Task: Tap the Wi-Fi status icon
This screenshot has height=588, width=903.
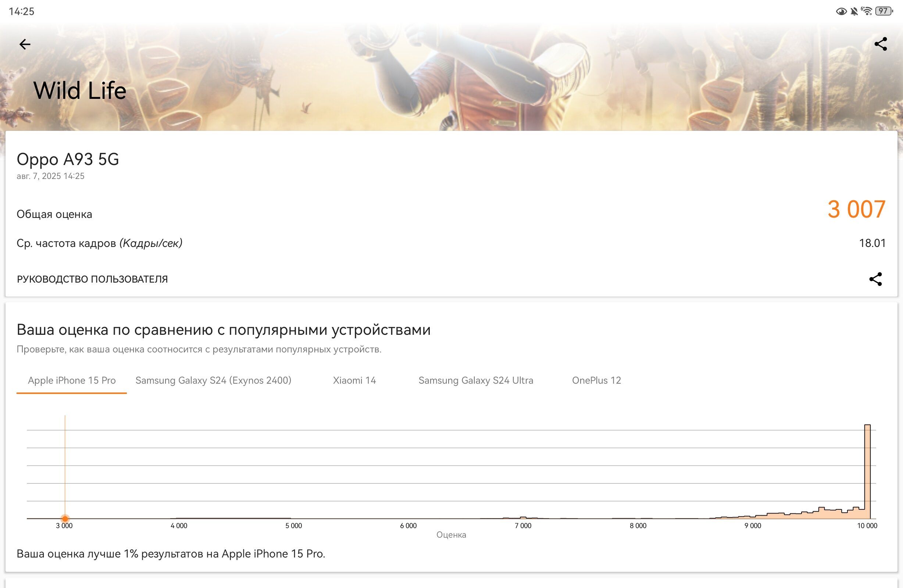Action: coord(867,11)
